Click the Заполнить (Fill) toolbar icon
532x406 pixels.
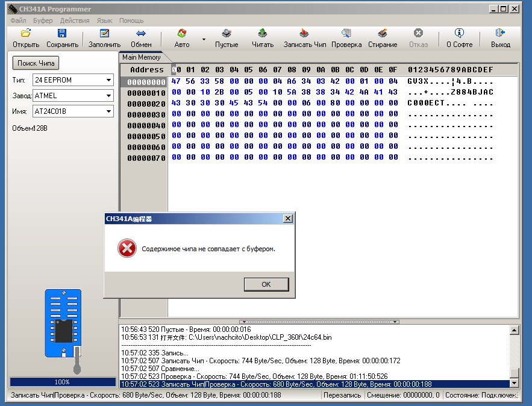click(x=104, y=34)
